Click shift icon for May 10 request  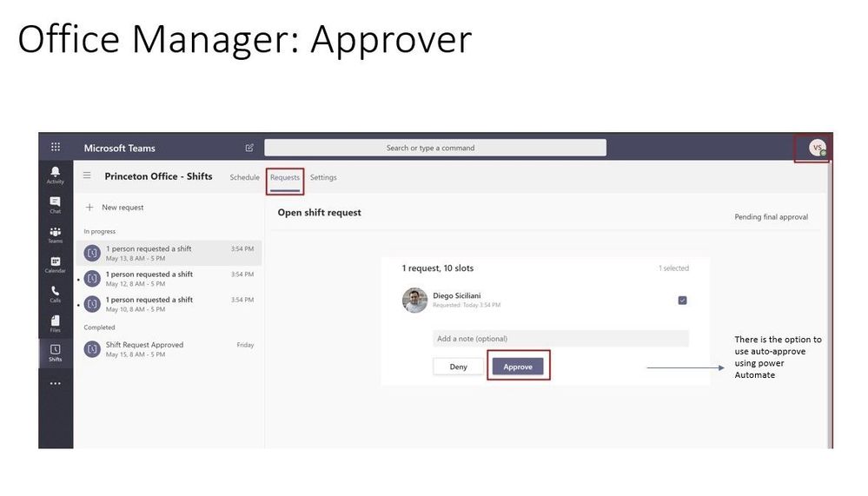pyautogui.click(x=92, y=304)
